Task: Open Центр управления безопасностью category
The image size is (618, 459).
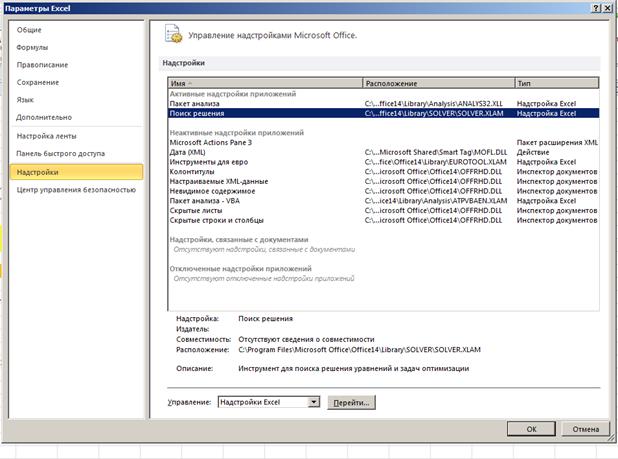Action: [76, 190]
